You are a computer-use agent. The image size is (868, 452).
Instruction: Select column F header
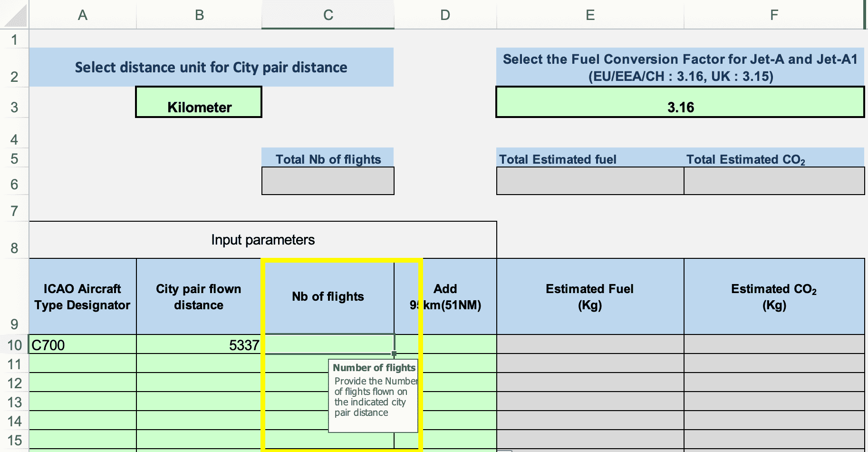pyautogui.click(x=773, y=15)
